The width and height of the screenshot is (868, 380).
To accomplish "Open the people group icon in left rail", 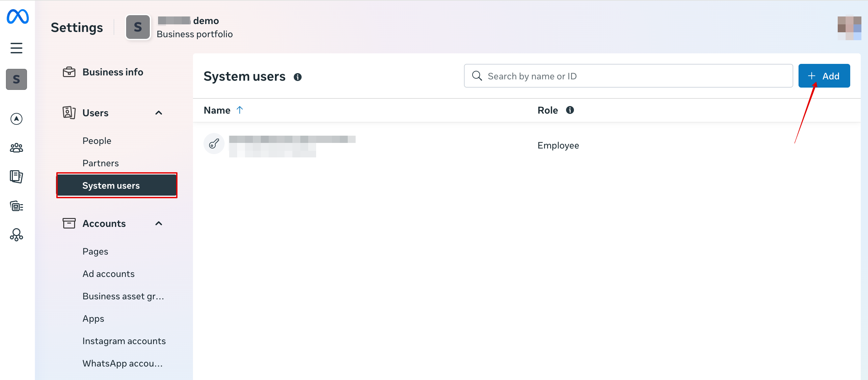I will click(16, 148).
